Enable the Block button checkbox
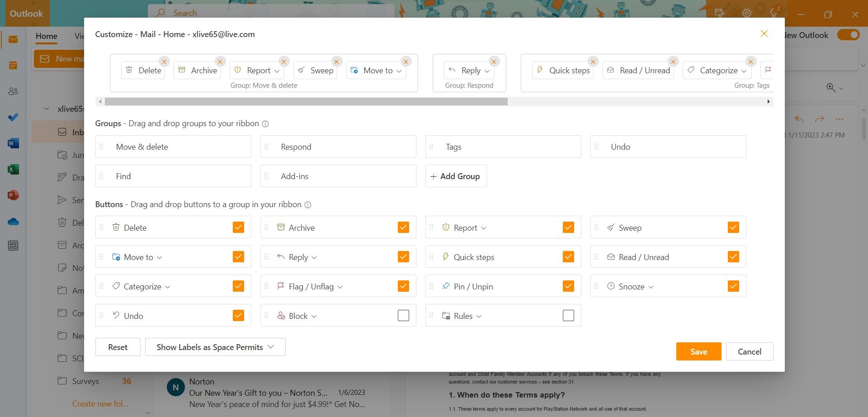The height and width of the screenshot is (417, 868). point(403,315)
